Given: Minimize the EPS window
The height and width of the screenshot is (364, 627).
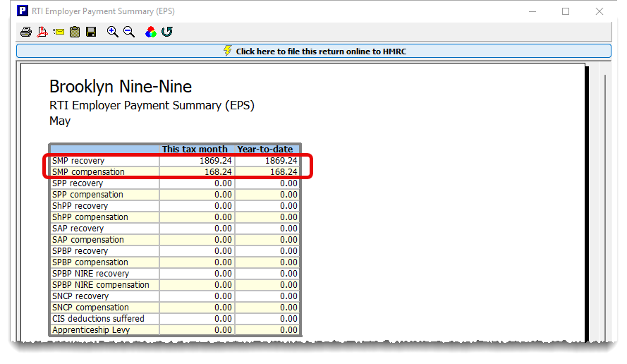Looking at the screenshot, I should point(532,11).
